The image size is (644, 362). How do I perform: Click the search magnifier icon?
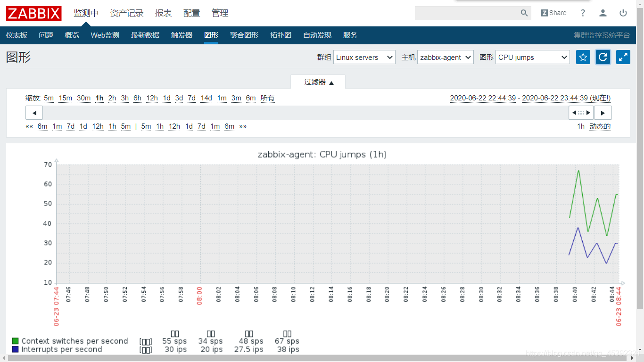[524, 13]
